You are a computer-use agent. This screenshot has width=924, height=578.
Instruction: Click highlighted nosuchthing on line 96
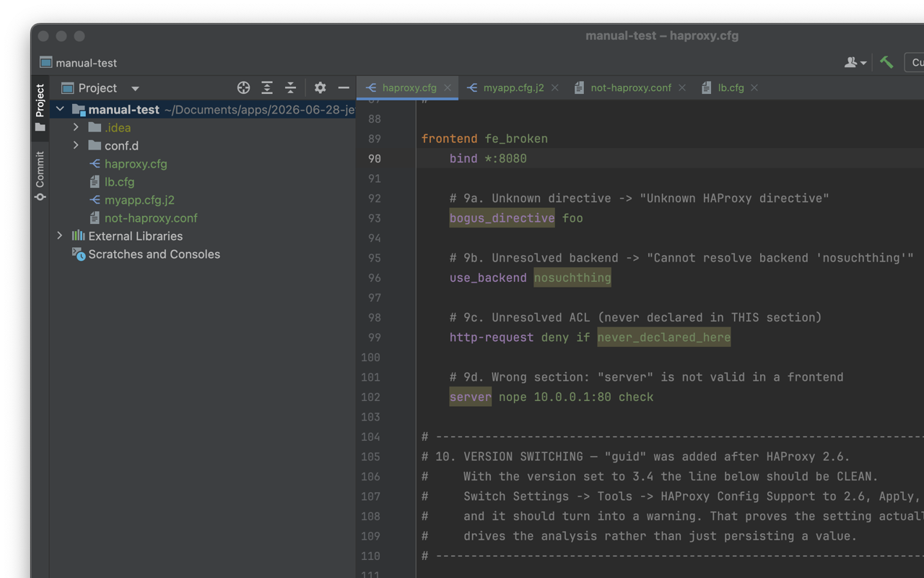[572, 277]
